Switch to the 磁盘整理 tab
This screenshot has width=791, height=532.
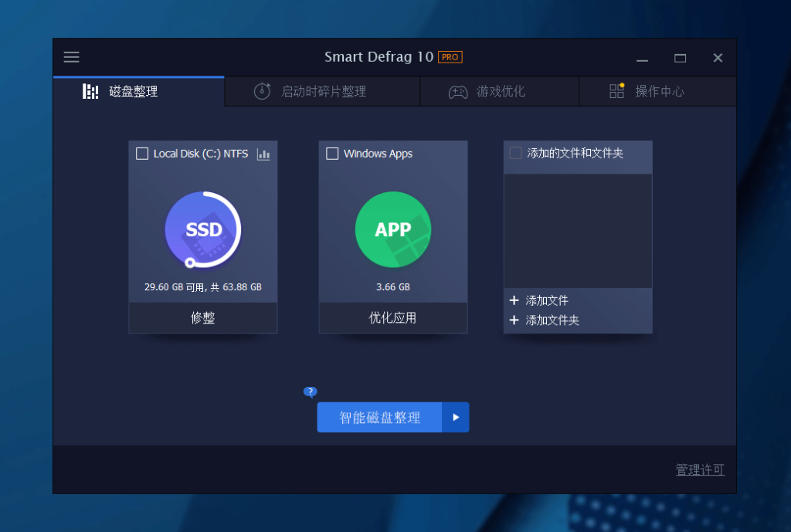139,91
